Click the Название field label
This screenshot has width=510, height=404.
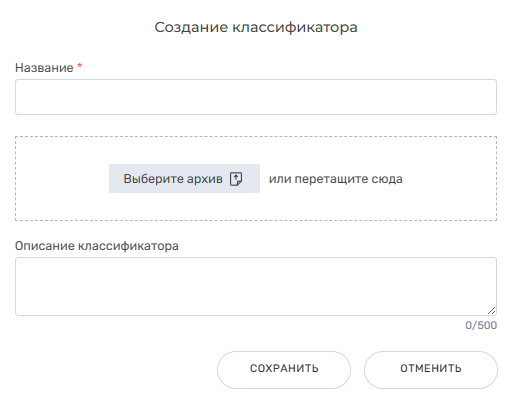[44, 68]
